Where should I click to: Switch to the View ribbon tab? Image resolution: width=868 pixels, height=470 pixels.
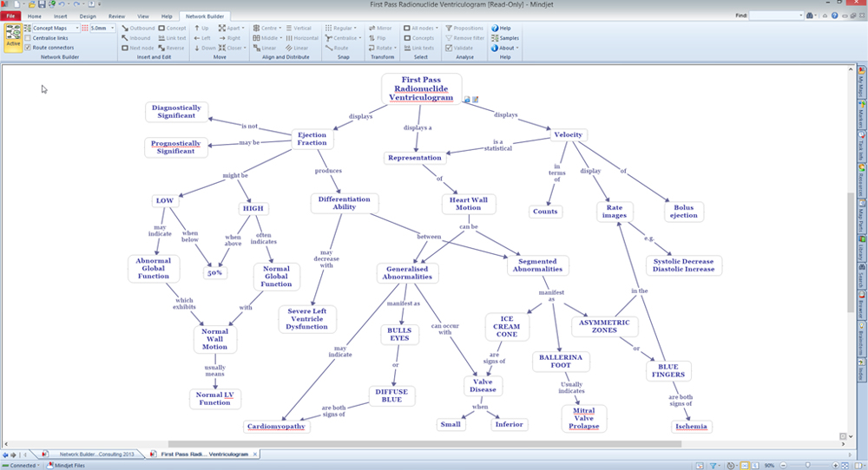pyautogui.click(x=143, y=16)
